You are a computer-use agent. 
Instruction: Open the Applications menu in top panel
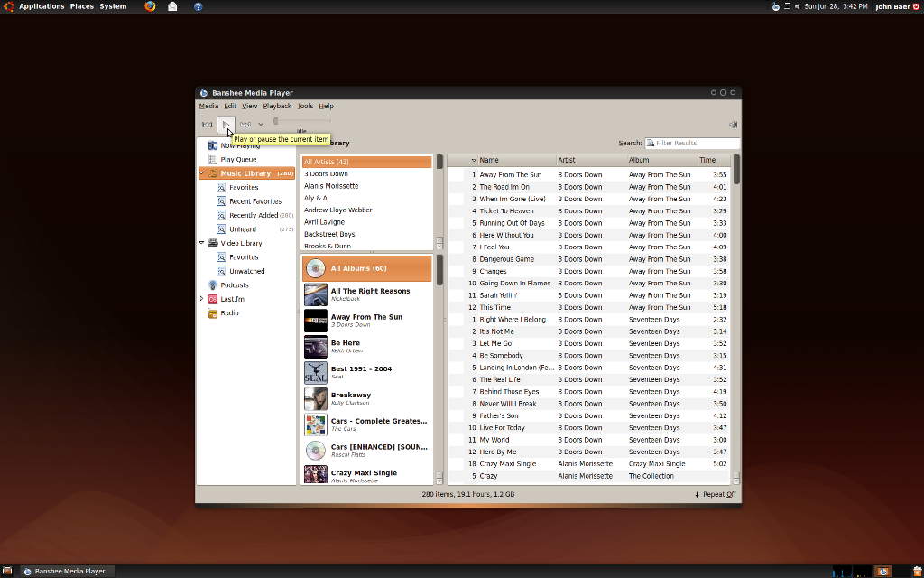42,6
